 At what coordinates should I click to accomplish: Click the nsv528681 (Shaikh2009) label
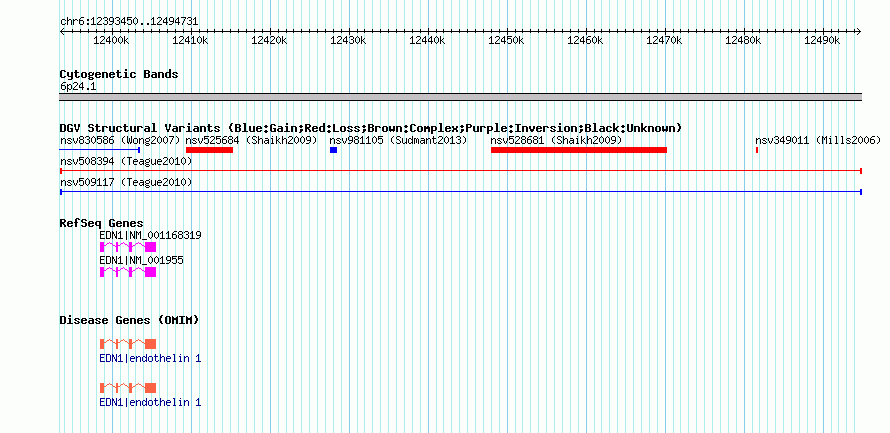click(556, 140)
